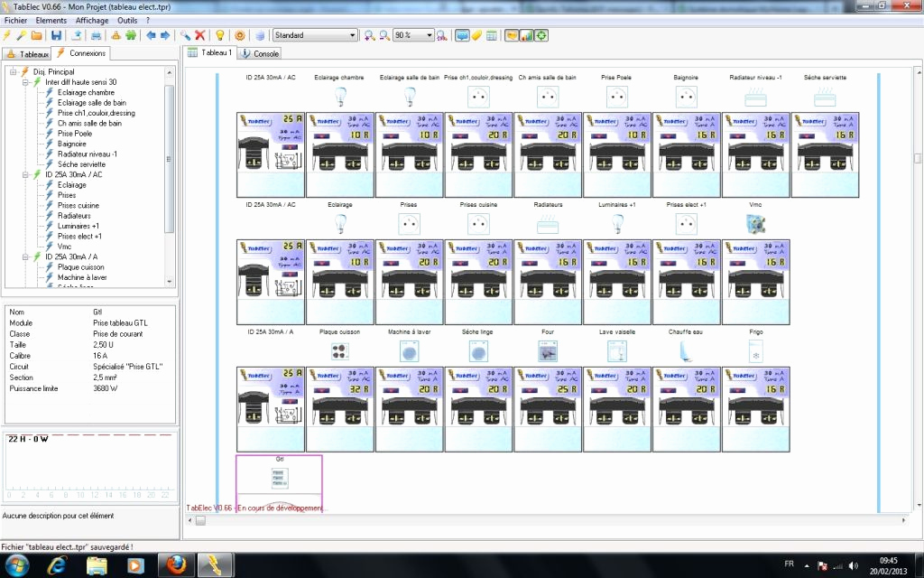This screenshot has width=924, height=578.
Task: Click the export arrow toolbar icon
Action: (x=76, y=35)
